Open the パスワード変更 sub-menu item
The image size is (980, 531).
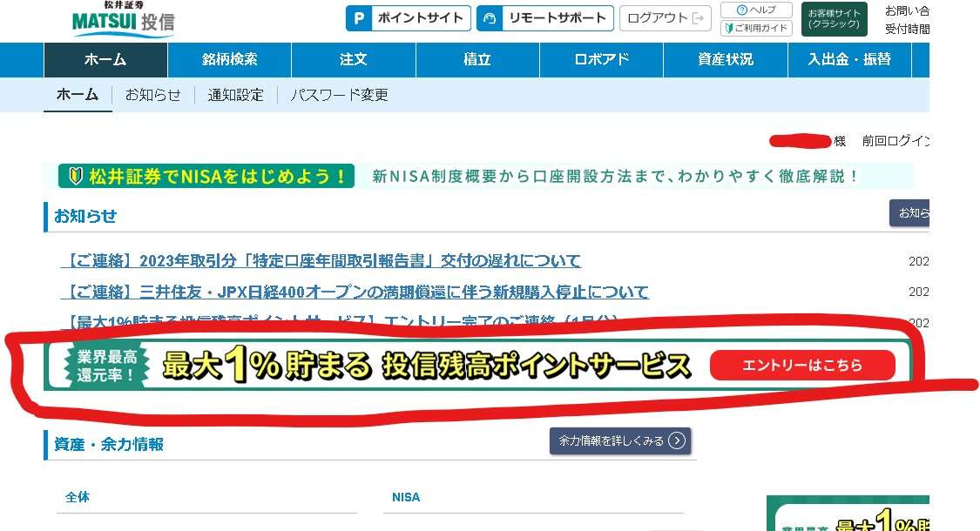pos(340,95)
